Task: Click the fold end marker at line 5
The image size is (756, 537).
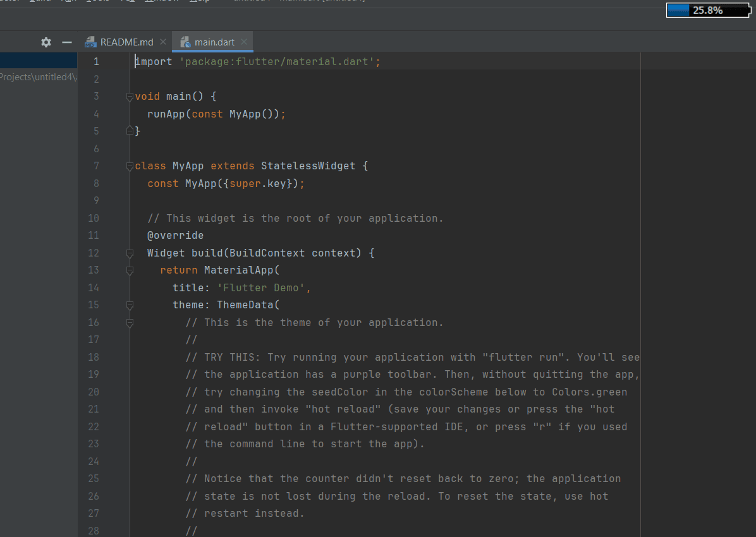Action: tap(130, 131)
